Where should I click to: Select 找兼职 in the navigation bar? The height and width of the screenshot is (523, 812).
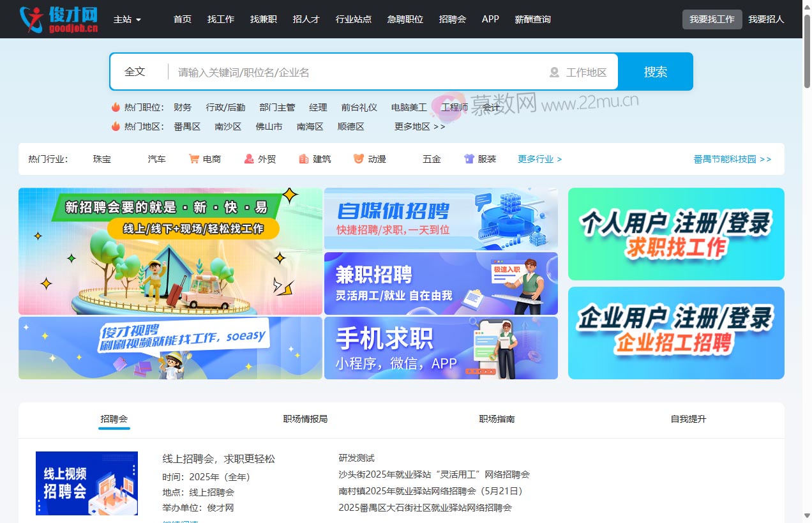(x=263, y=19)
